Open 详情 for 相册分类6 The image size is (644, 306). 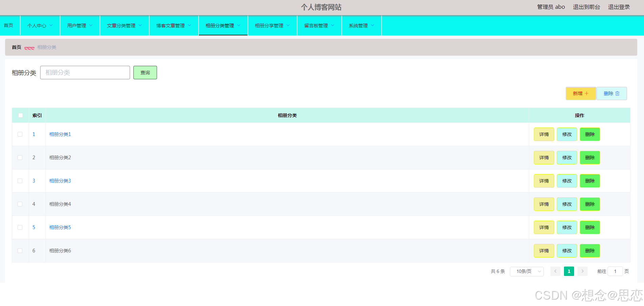[544, 251]
